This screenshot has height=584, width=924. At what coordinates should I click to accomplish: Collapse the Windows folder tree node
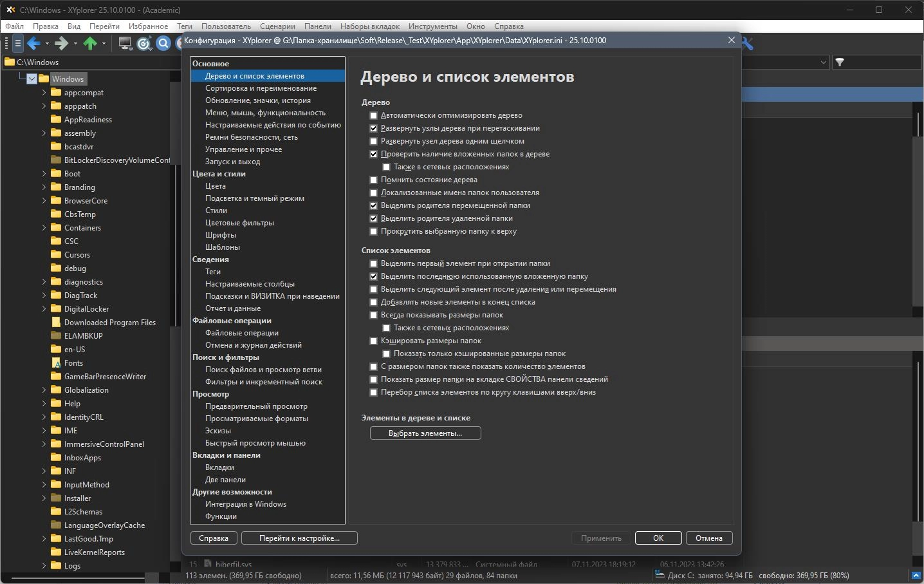pyautogui.click(x=32, y=79)
